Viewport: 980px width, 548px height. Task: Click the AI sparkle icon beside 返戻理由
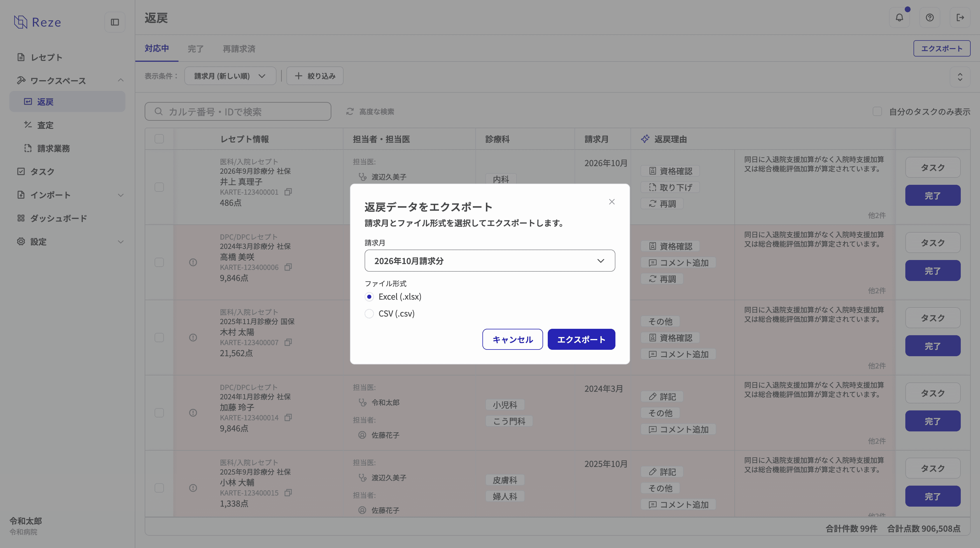[645, 139]
